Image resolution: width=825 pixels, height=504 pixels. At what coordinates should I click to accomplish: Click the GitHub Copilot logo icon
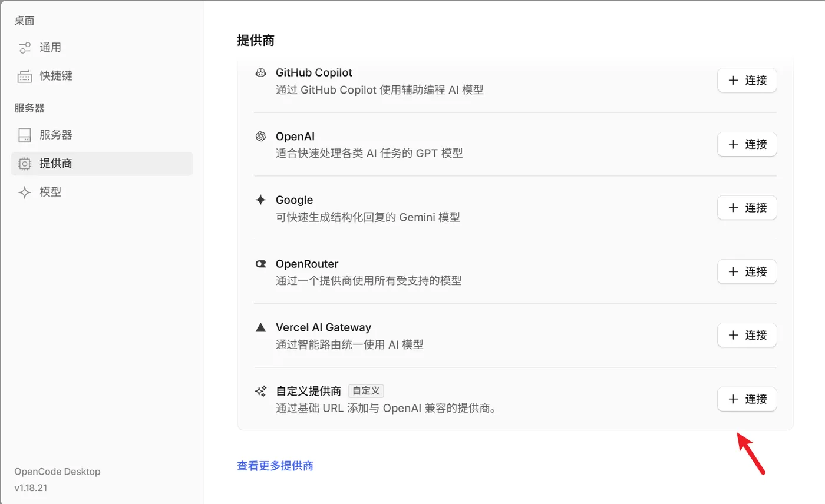tap(260, 72)
